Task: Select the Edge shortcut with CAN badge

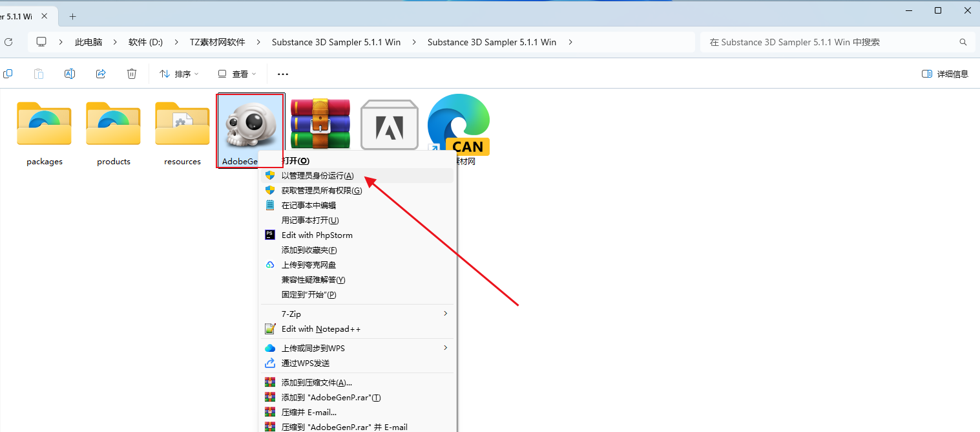Action: (459, 125)
